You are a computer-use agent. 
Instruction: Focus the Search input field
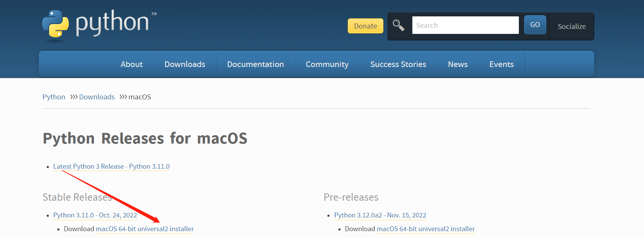point(465,25)
